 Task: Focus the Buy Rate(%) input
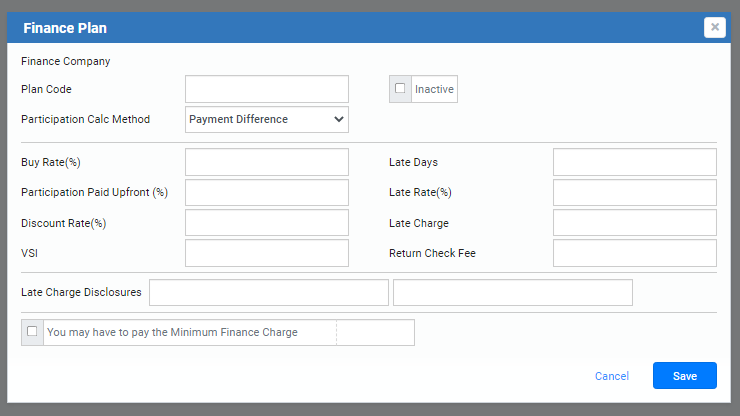pos(267,162)
